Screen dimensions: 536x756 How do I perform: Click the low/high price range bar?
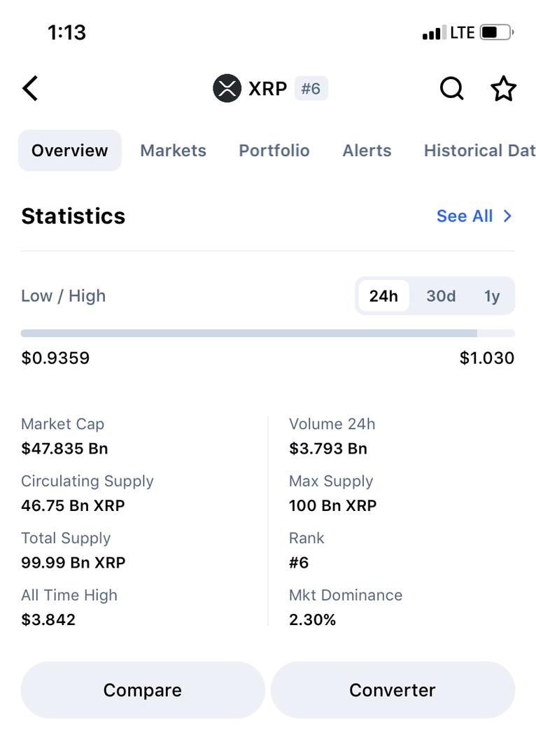pos(267,334)
